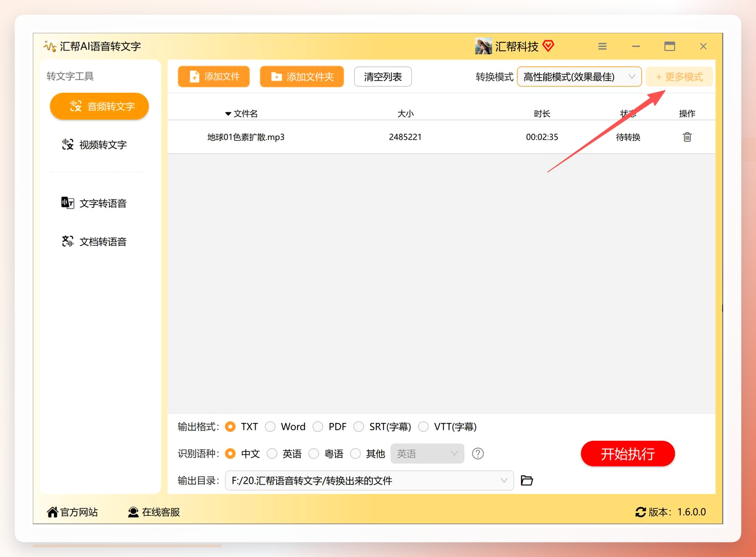Click the 时长 column header

(542, 113)
